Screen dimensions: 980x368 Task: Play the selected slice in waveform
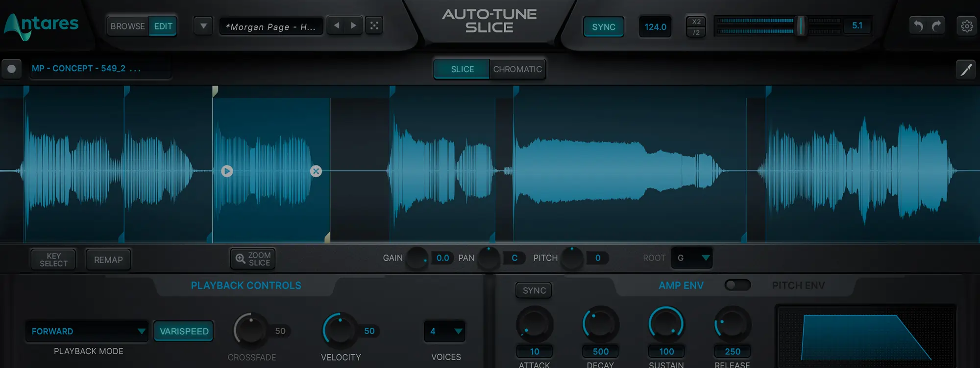pyautogui.click(x=227, y=171)
